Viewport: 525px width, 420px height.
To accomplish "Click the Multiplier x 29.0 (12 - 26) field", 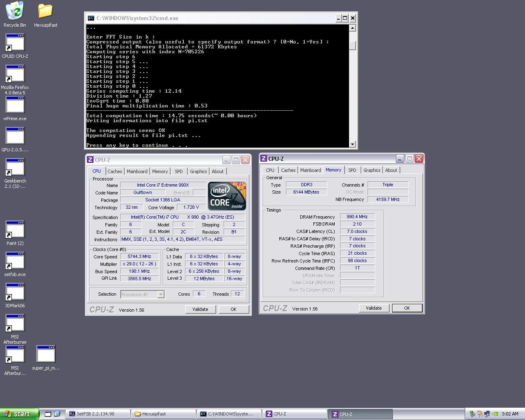I will click(139, 264).
